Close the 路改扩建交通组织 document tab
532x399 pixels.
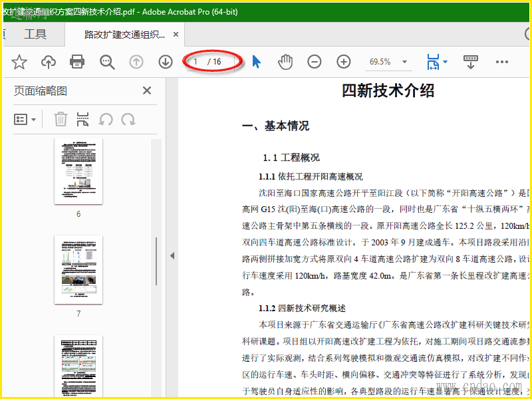coord(176,35)
